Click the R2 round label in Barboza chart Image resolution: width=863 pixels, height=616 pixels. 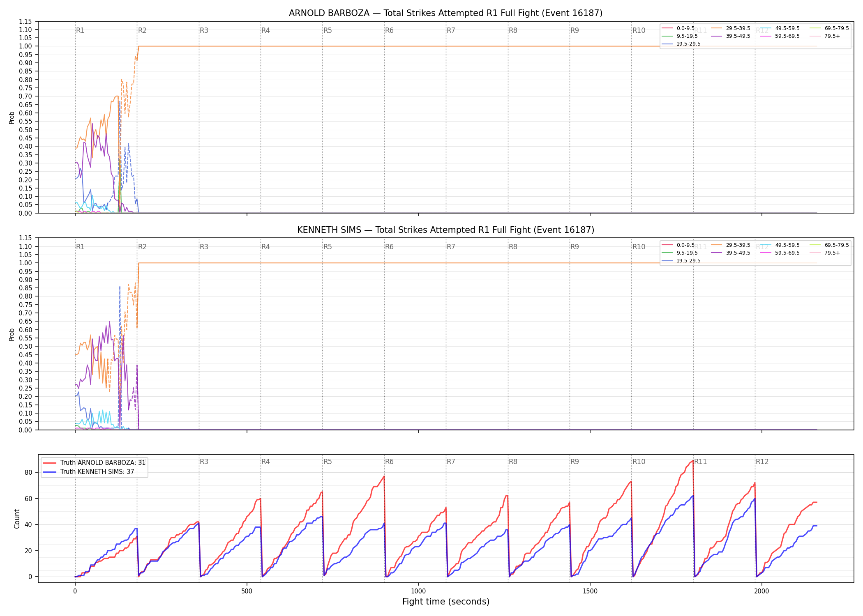tap(142, 30)
